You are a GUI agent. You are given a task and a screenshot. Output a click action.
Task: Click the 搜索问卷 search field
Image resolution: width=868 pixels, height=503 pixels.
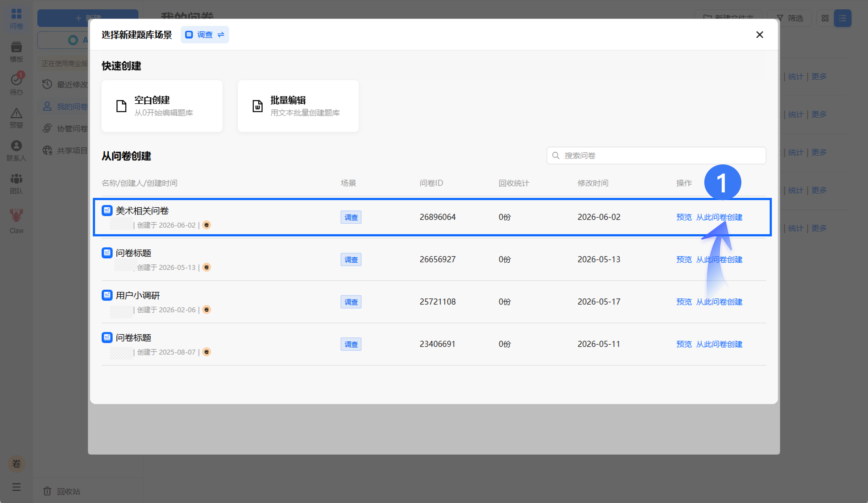coord(656,156)
